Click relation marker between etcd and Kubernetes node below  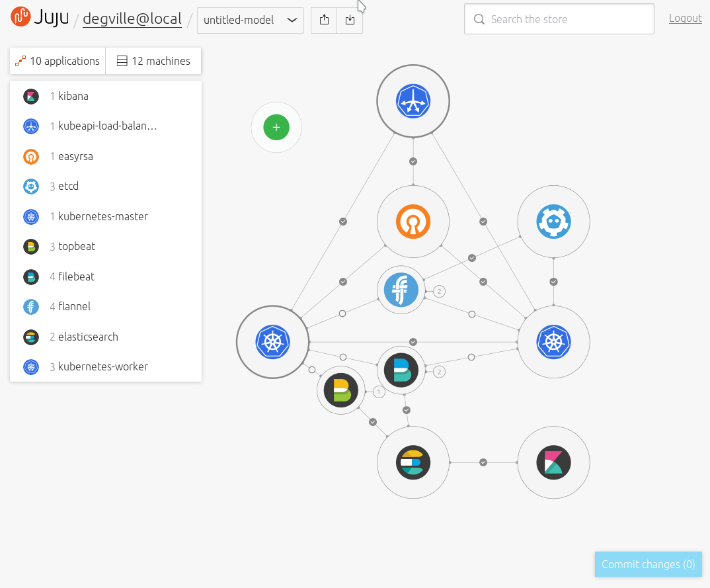(553, 282)
